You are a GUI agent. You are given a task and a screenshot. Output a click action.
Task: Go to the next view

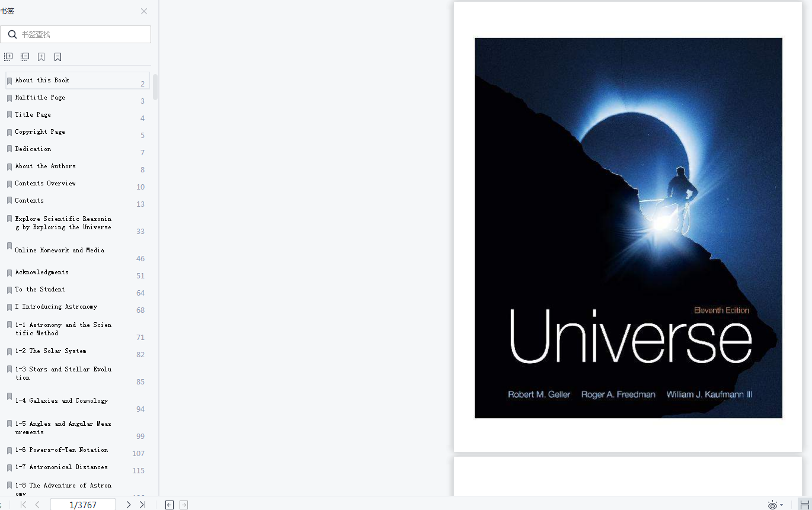point(184,505)
